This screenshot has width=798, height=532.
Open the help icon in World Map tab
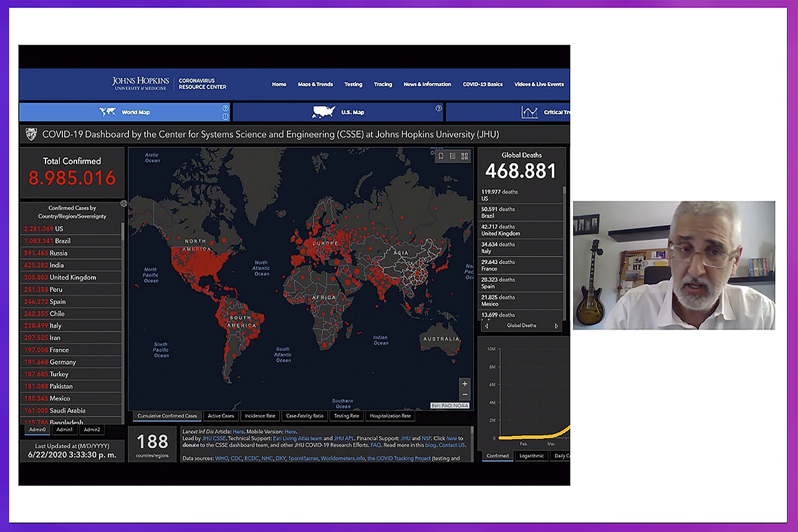pyautogui.click(x=225, y=108)
